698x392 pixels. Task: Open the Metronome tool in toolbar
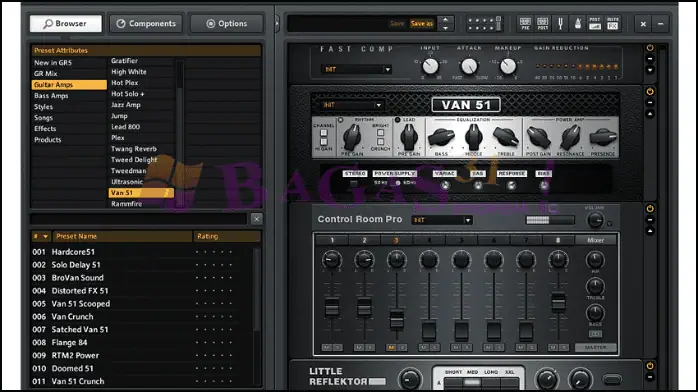pyautogui.click(x=577, y=24)
